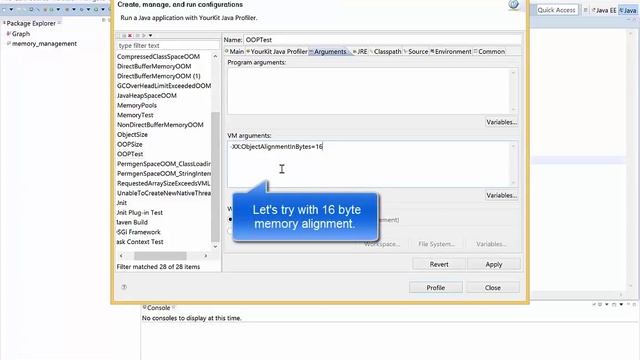640x360 pixels.
Task: Click horizontal scrollbar right arrow in list
Action: point(206,256)
